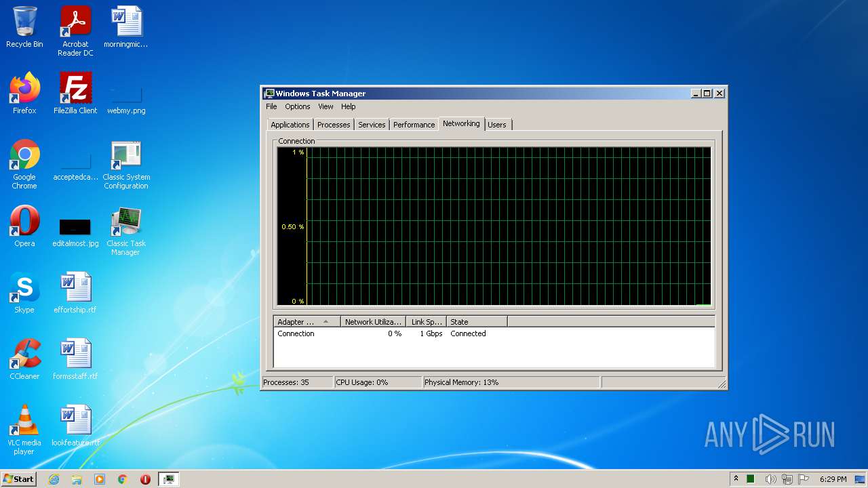868x488 pixels.
Task: Click the Chrome icon on the taskbar
Action: coord(123,479)
